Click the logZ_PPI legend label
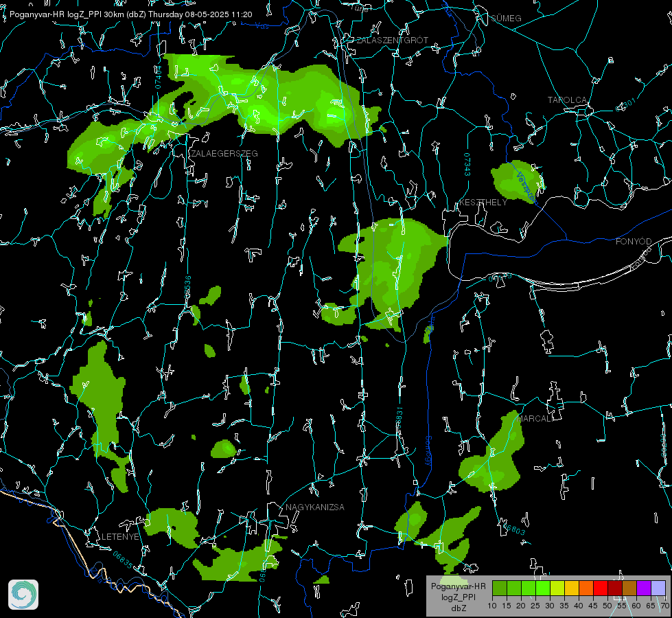The image size is (672, 618). coord(458,597)
